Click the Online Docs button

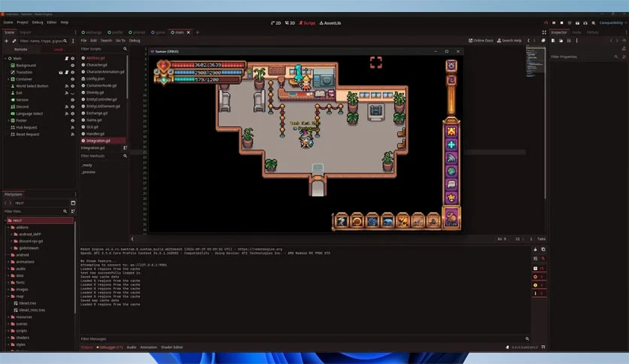(x=481, y=41)
